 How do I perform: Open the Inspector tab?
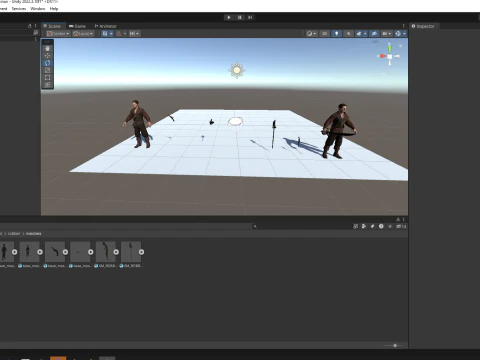(423, 26)
